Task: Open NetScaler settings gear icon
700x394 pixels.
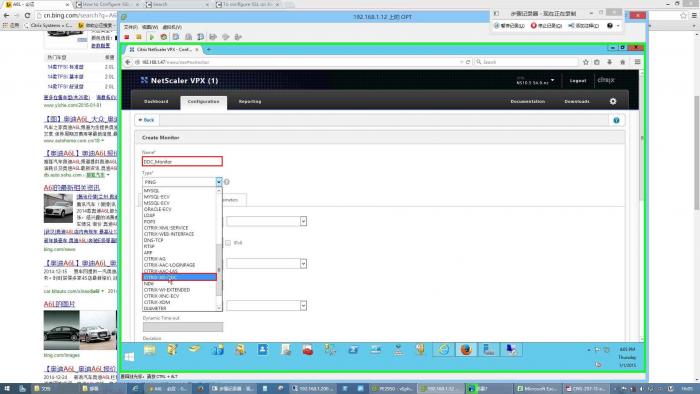Action: coord(613,101)
